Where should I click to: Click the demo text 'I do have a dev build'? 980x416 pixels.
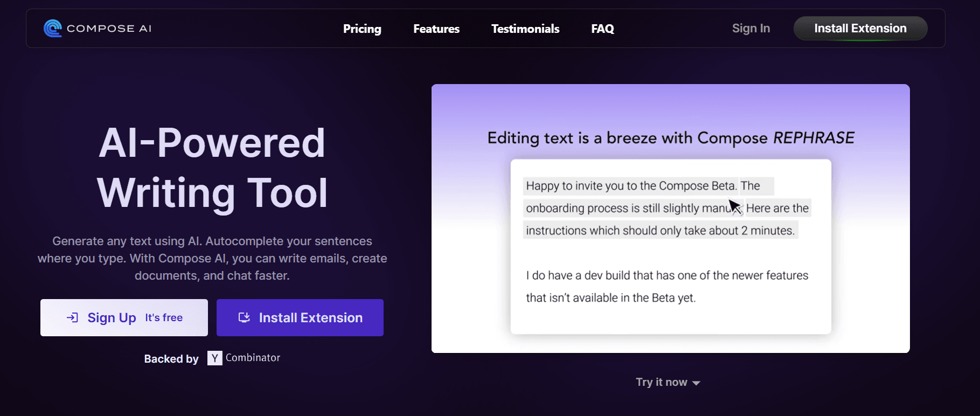(667, 287)
